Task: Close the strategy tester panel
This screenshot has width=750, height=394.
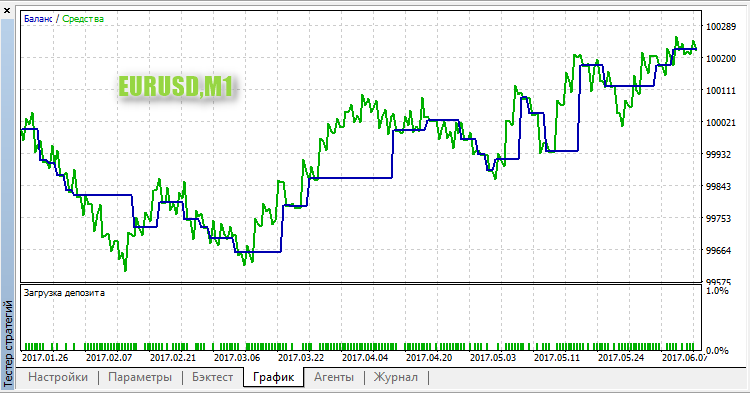Action: [x=7, y=10]
